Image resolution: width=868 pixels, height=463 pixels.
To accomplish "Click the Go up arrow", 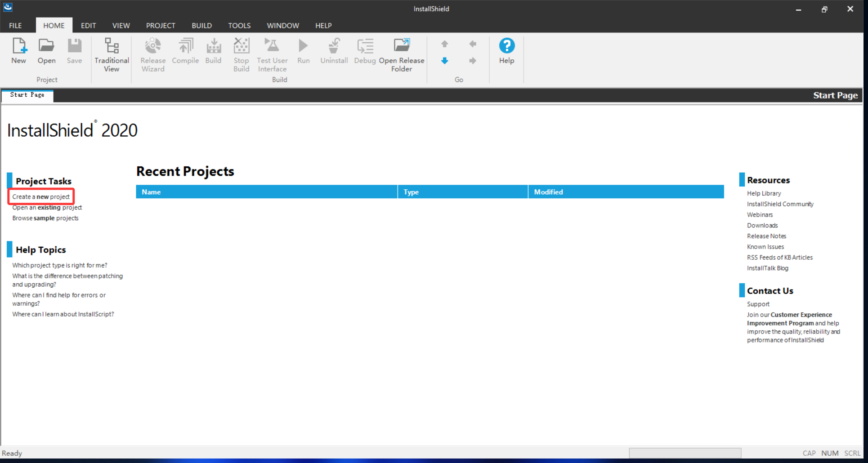I will point(444,44).
